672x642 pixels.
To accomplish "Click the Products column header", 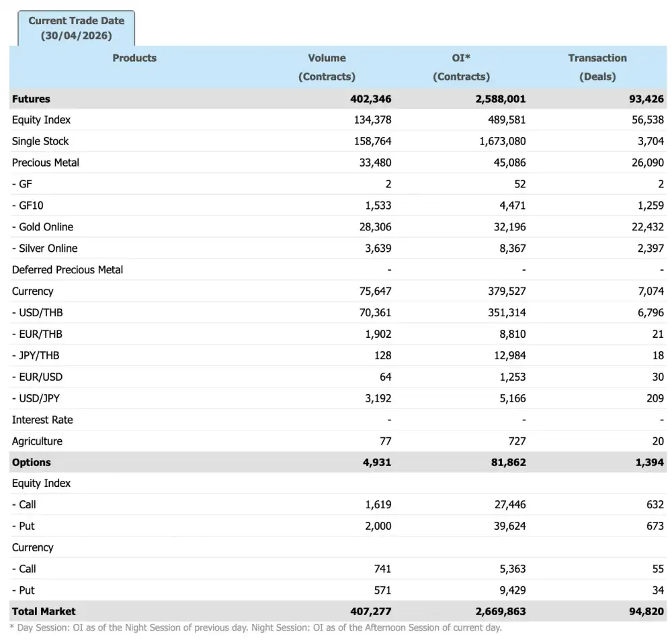I will coord(134,58).
